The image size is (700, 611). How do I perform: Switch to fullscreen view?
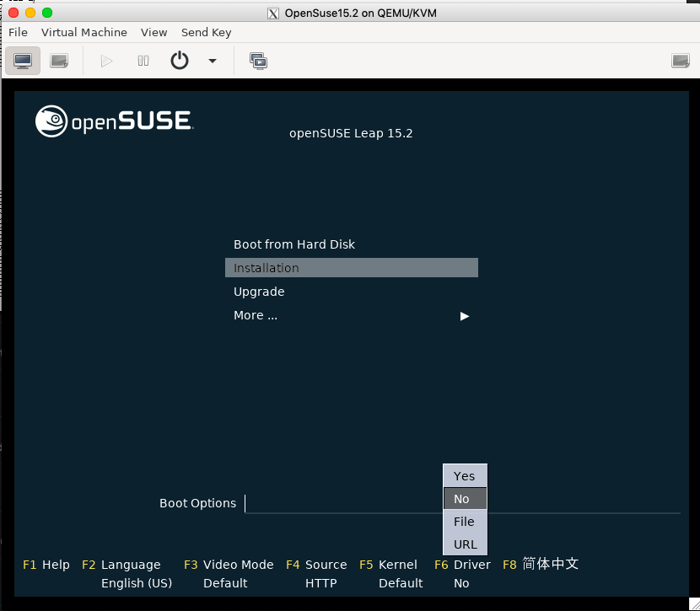tap(681, 61)
